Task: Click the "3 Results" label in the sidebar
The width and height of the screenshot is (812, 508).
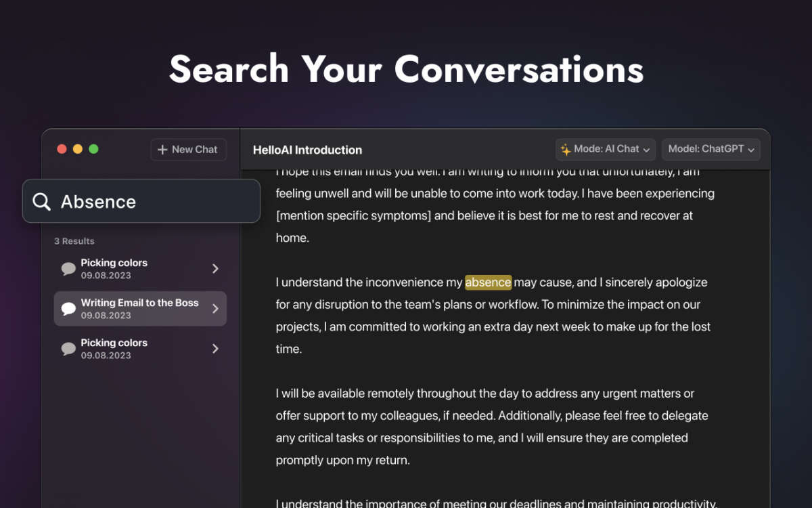Action: [74, 241]
